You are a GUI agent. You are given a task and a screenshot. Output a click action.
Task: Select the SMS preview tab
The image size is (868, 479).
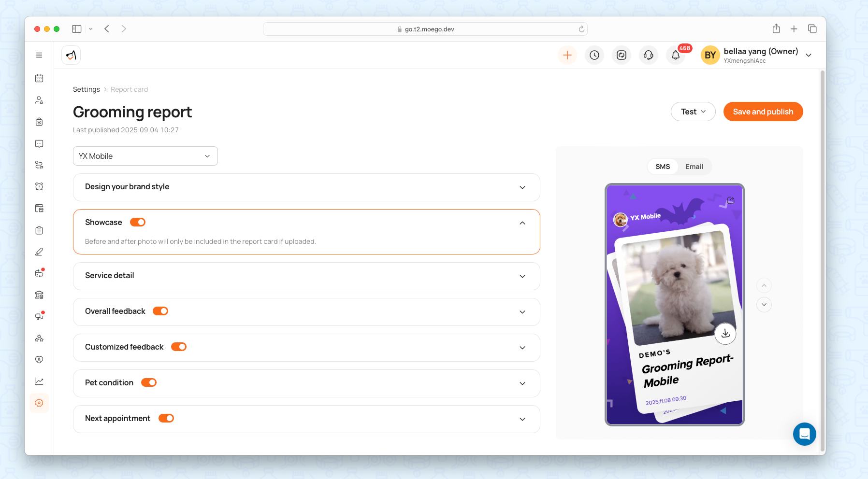[x=663, y=167]
